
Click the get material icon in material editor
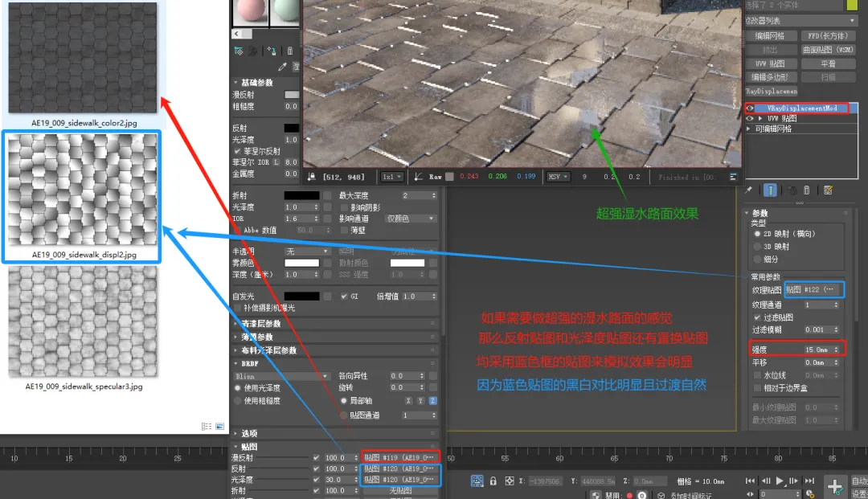[239, 51]
